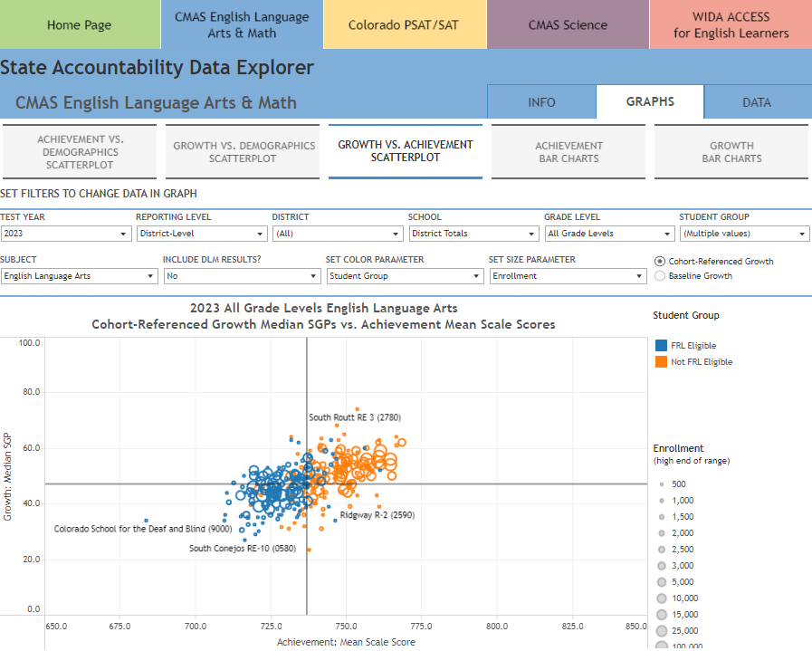
Task: Open the Grade Level dropdown
Action: (607, 234)
